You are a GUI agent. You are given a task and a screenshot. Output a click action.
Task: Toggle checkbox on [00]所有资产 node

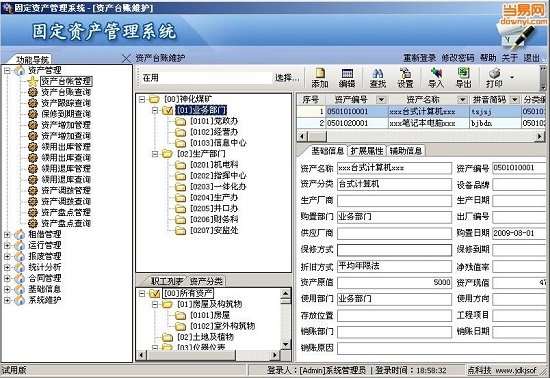coord(155,293)
